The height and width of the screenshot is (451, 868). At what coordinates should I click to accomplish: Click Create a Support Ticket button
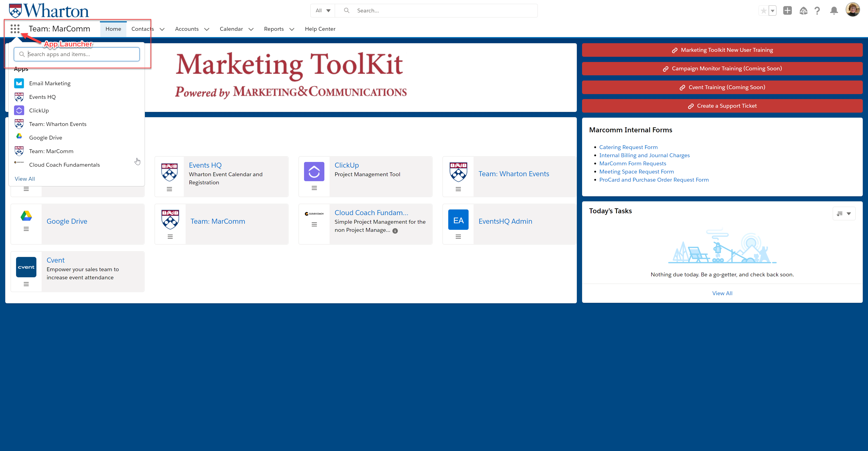(x=722, y=106)
